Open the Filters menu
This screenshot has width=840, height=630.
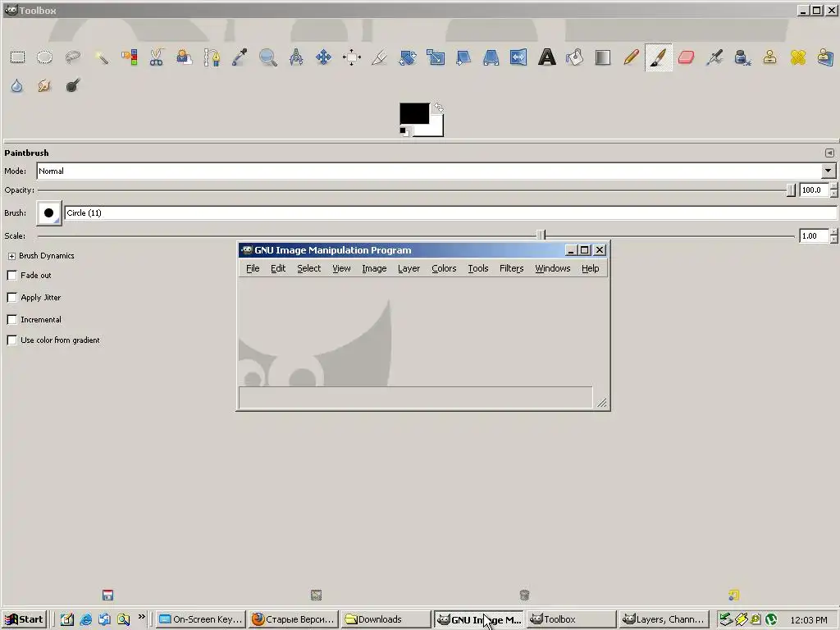(512, 268)
